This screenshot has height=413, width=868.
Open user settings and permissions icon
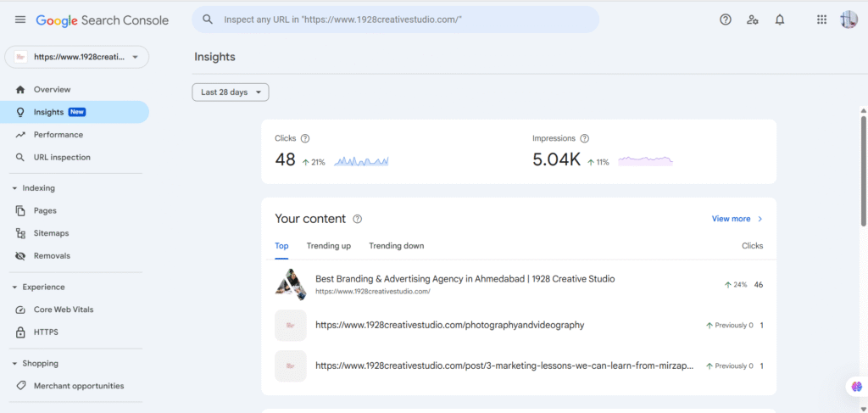coord(753,20)
